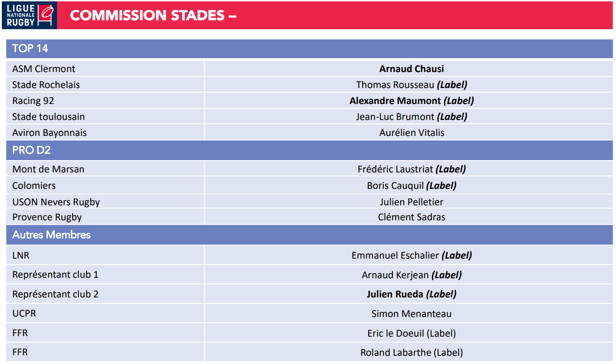Select the TOP 14 section header

click(x=30, y=48)
